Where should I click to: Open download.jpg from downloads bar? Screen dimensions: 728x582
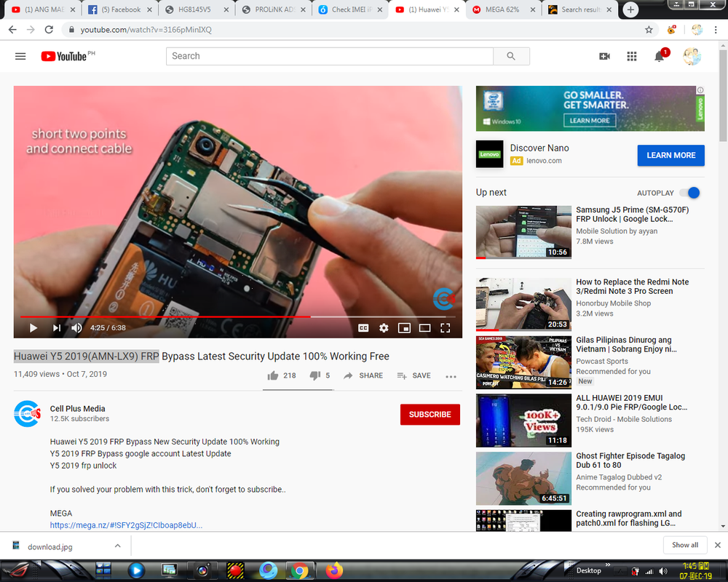50,547
